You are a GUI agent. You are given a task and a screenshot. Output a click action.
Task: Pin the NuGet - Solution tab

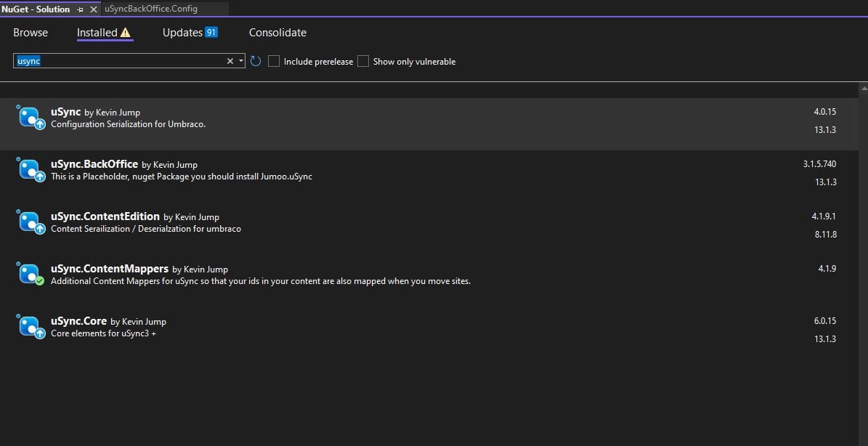[81, 9]
